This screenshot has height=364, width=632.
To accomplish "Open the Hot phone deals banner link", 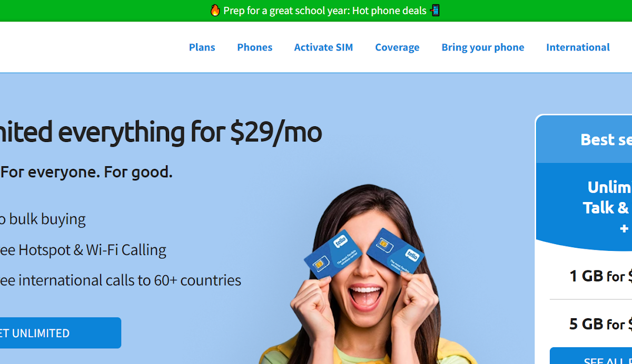I will [x=324, y=11].
